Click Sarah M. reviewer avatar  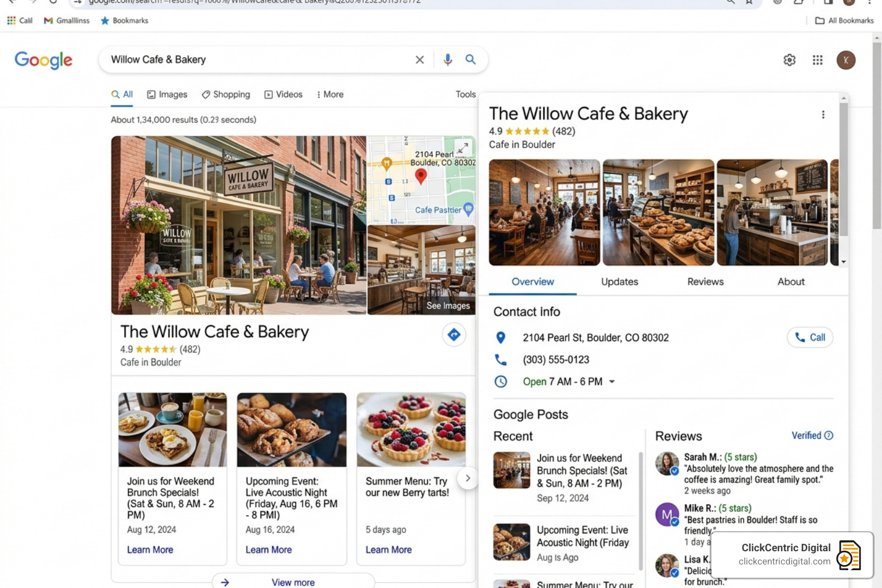pos(667,463)
